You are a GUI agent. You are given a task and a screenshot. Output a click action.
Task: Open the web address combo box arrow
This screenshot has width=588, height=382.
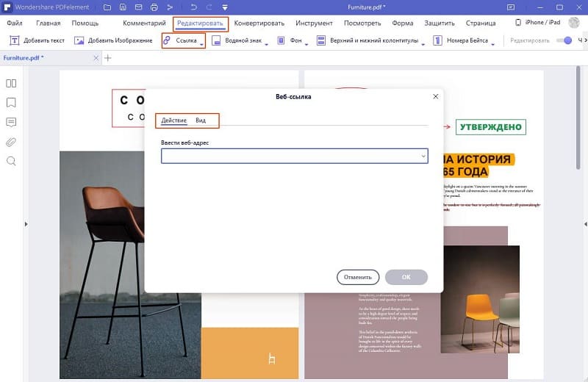click(x=423, y=156)
